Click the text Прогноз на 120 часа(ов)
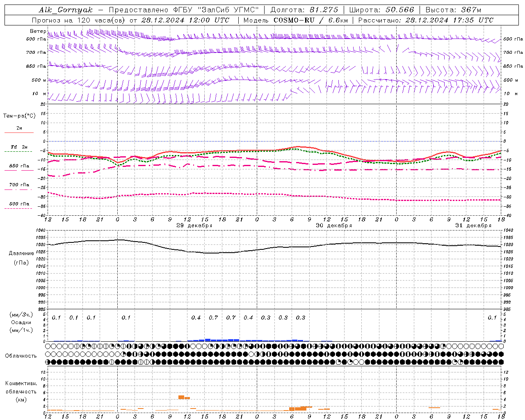This screenshot has width=525, height=420. click(78, 20)
